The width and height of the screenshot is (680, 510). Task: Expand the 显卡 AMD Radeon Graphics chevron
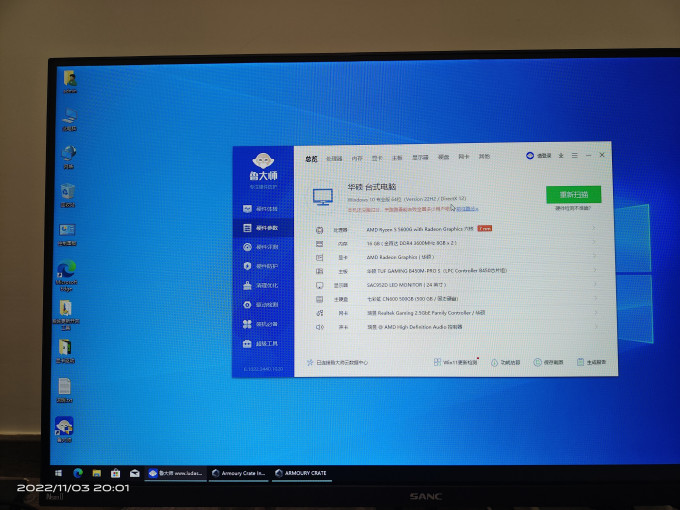point(595,256)
